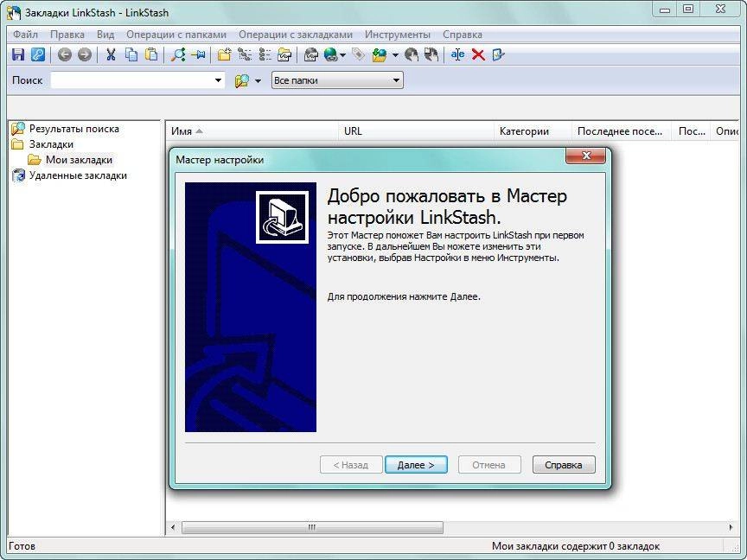Minimize the LinkStash main window
This screenshot has width=747, height=560.
click(665, 9)
